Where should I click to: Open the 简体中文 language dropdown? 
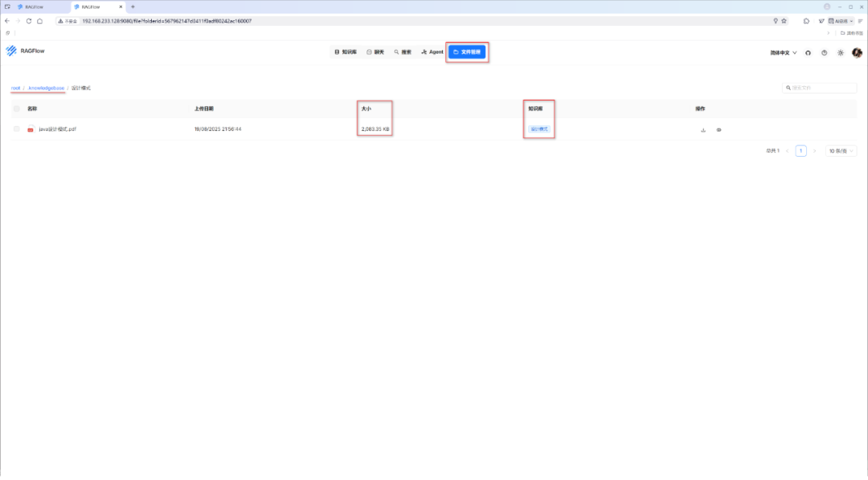coord(784,53)
